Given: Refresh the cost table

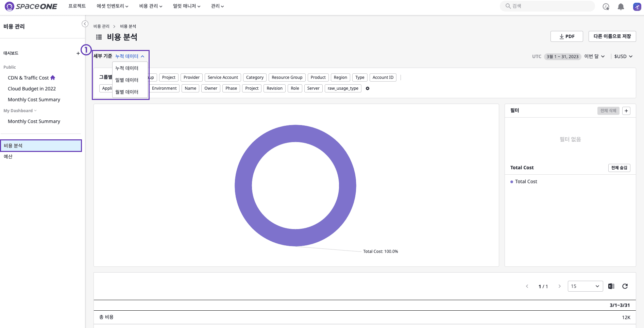Looking at the screenshot, I should (x=625, y=286).
